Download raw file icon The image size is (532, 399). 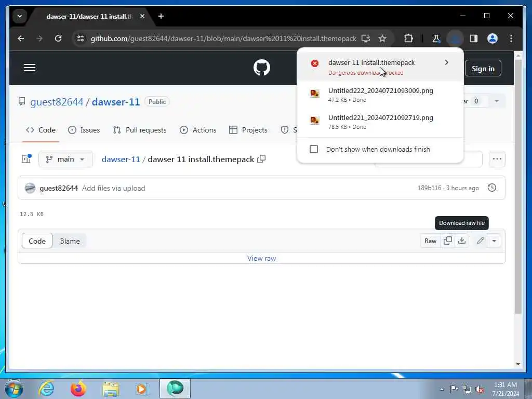(462, 241)
